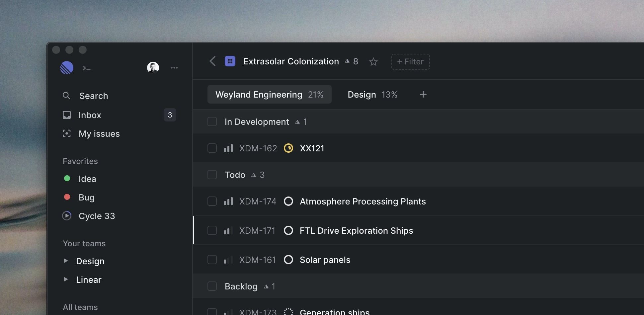Favorite the project with the star icon
The width and height of the screenshot is (644, 315).
373,62
